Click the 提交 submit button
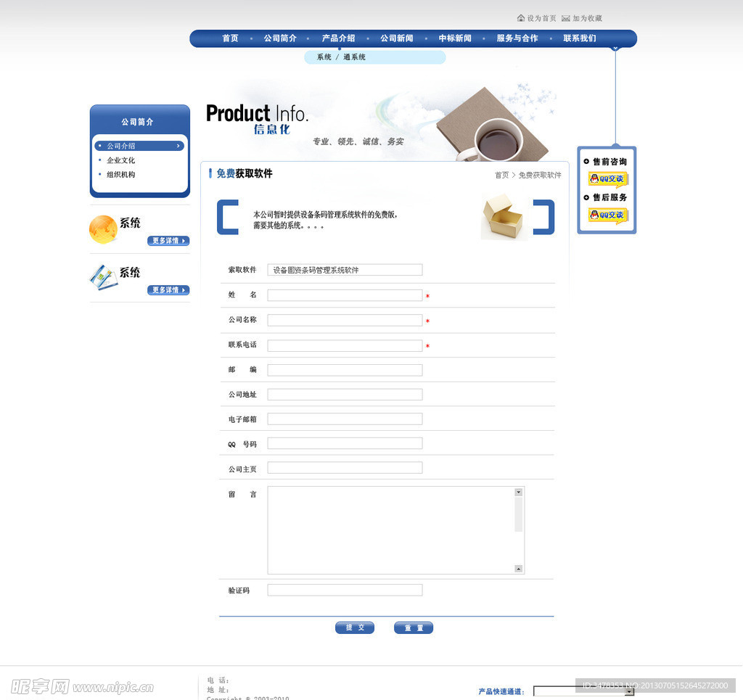This screenshot has height=700, width=743. (355, 627)
